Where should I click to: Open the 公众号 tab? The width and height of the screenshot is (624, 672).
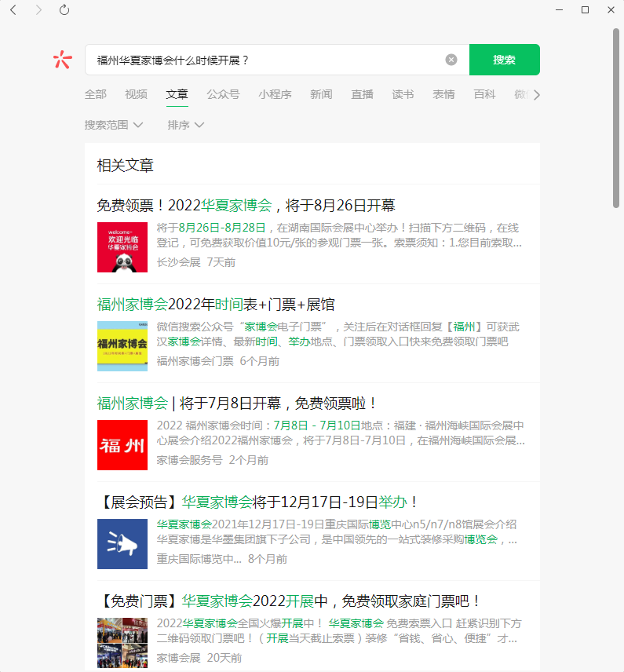click(x=223, y=94)
